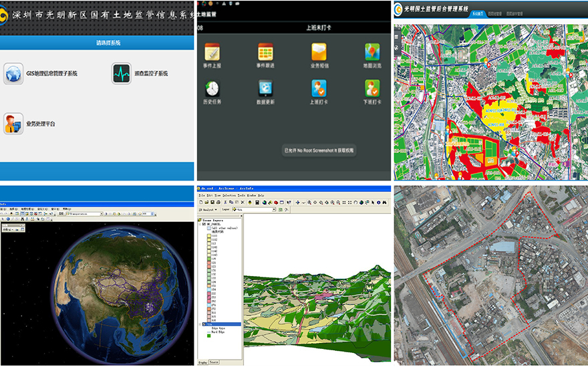This screenshot has width=588, height=367.
Task: Toggle DC_PARCEL layer visibility checkbox
Action: [204, 224]
